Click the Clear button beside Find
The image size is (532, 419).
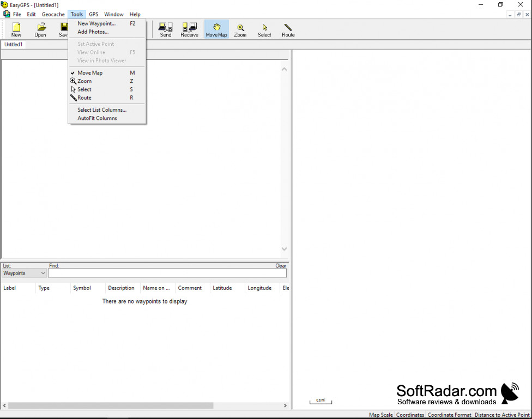pos(281,266)
